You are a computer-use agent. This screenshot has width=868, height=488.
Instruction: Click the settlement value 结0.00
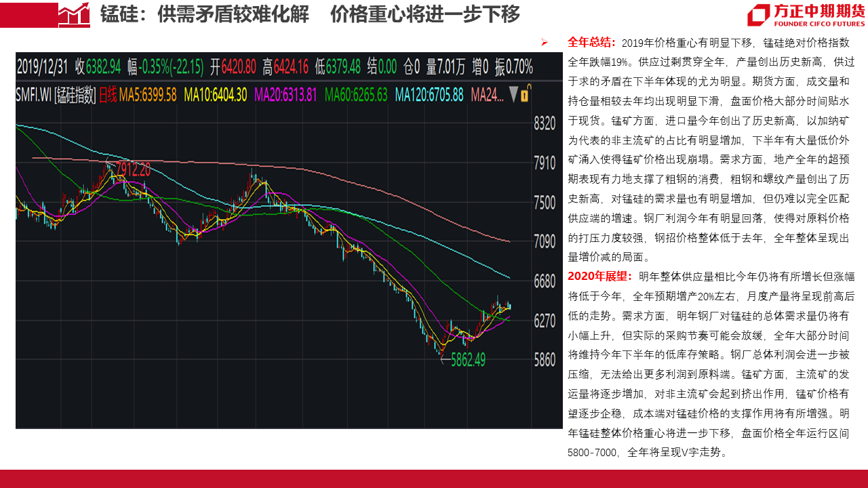click(x=382, y=67)
